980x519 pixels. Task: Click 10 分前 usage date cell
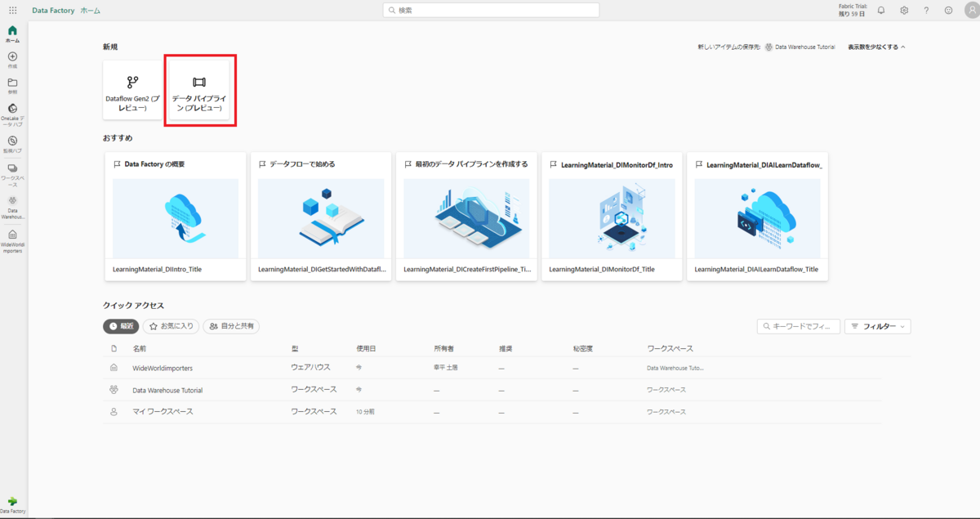click(365, 412)
